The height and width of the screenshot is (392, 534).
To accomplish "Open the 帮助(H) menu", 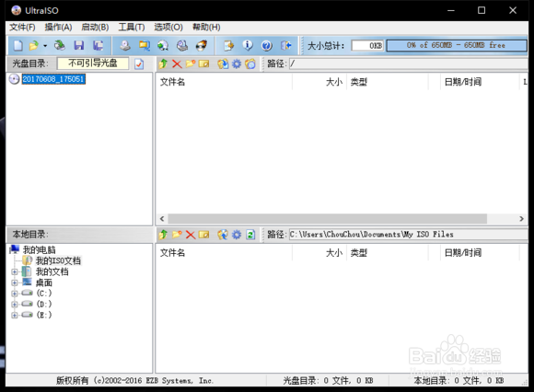I will [206, 28].
